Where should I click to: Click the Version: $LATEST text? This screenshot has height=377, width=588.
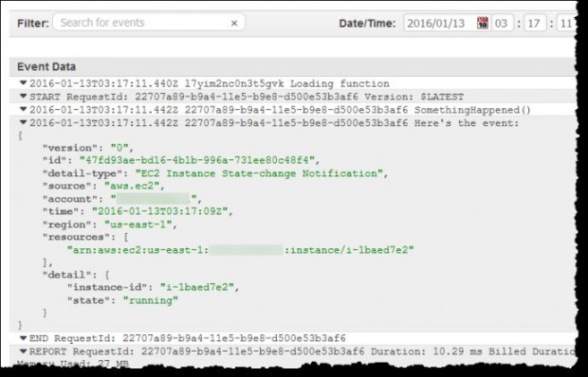[414, 97]
